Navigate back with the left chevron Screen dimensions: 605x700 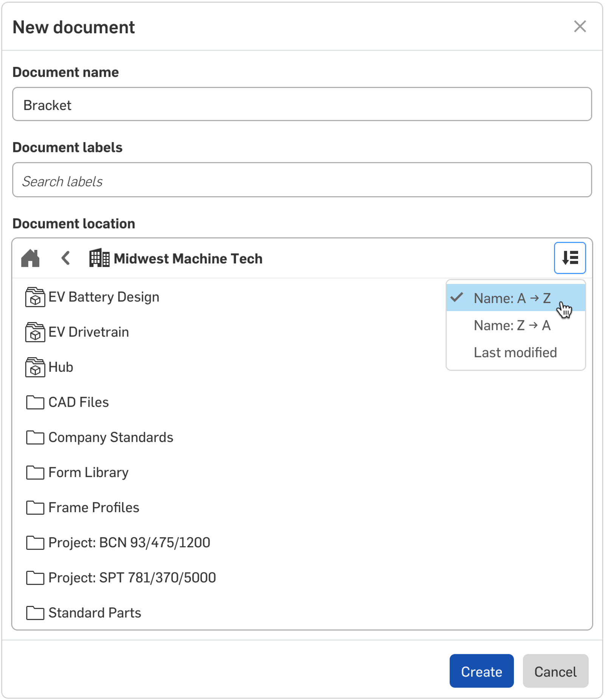click(65, 258)
